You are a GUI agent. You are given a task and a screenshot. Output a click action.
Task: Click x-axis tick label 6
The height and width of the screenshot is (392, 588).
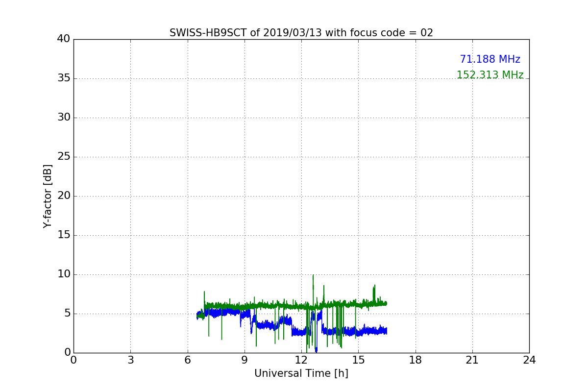coord(187,360)
